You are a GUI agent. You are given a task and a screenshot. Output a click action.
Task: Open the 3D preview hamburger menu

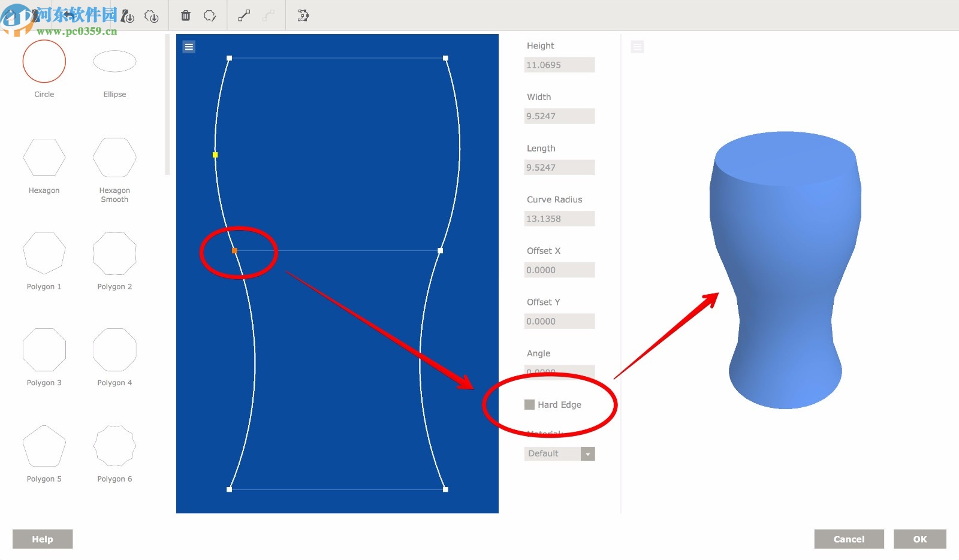click(x=637, y=47)
